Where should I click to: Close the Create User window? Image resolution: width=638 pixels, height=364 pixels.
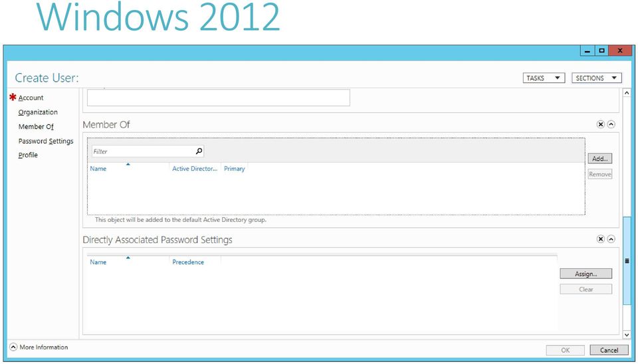(x=620, y=51)
